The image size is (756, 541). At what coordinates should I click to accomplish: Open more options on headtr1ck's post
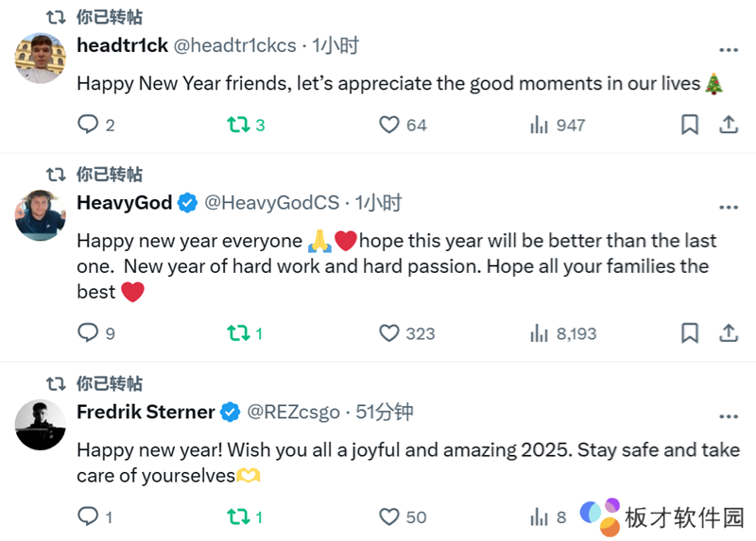[729, 49]
